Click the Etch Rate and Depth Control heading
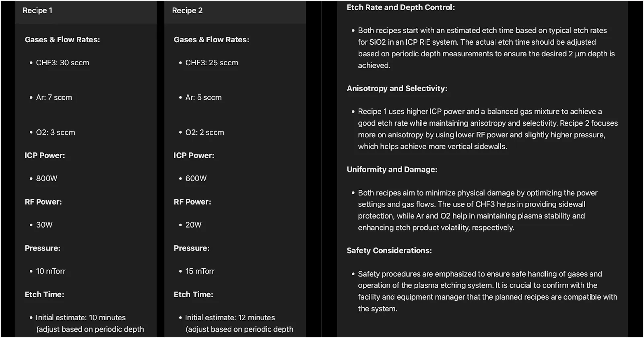The width and height of the screenshot is (644, 338). point(400,7)
